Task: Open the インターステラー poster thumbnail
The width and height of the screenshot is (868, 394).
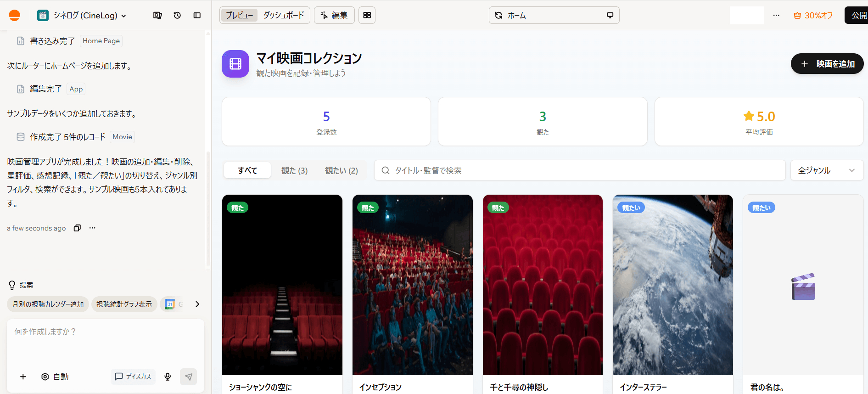Action: pos(673,285)
